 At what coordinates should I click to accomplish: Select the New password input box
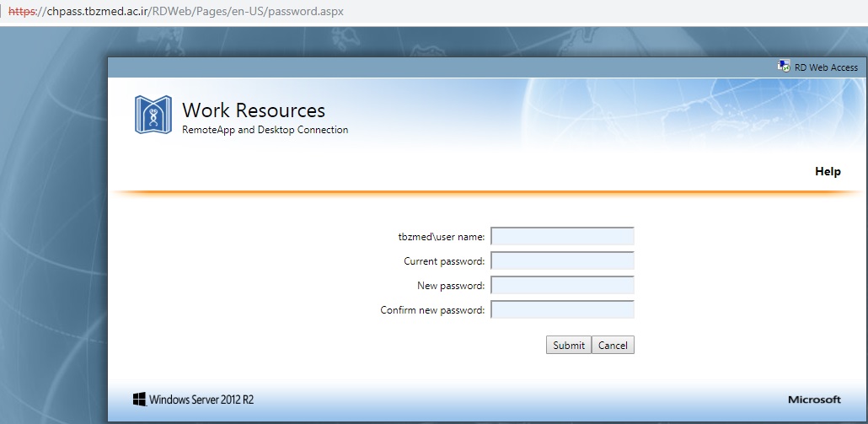tap(562, 286)
